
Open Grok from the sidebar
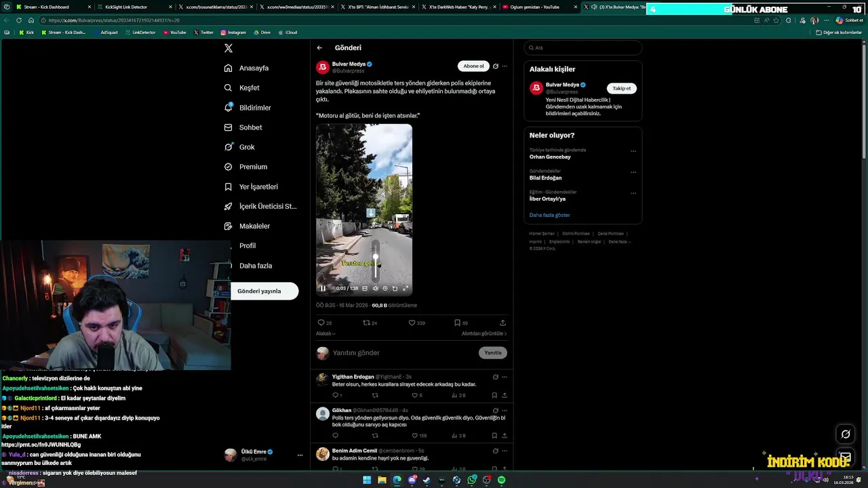239,147
